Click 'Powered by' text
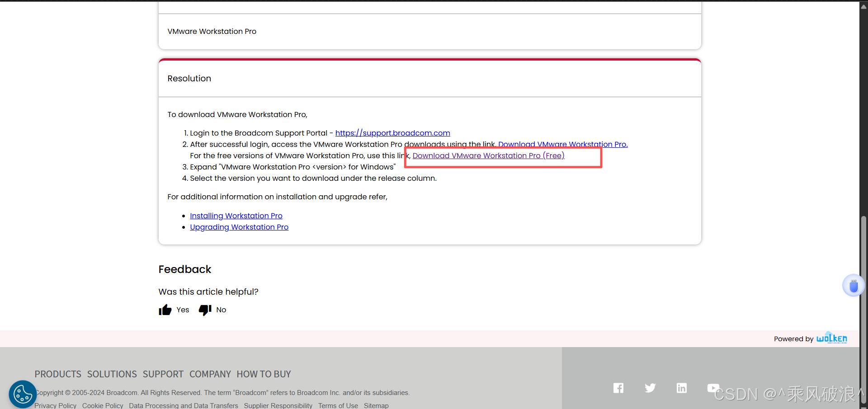Viewport: 868px width, 409px height. pyautogui.click(x=793, y=338)
